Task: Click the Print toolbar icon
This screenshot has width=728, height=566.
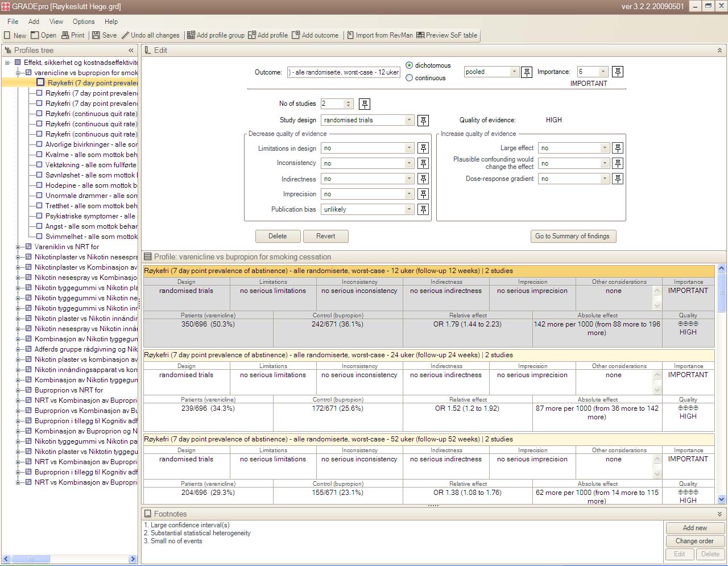Action: tap(65, 35)
